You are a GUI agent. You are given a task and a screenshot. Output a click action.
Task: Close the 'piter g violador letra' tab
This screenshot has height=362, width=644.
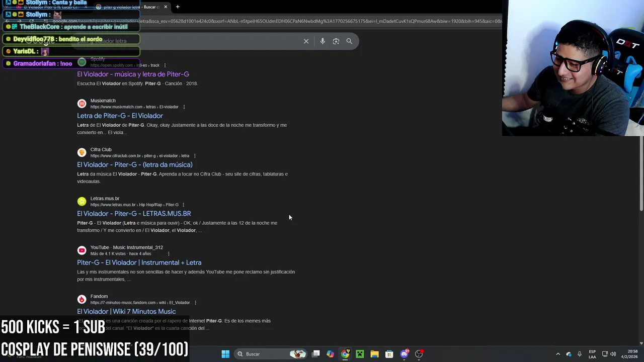click(x=166, y=7)
